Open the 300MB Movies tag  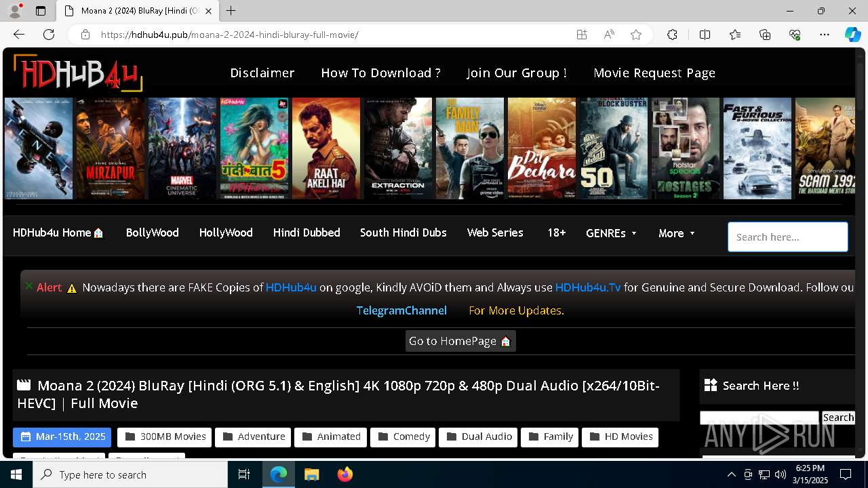[x=165, y=436]
